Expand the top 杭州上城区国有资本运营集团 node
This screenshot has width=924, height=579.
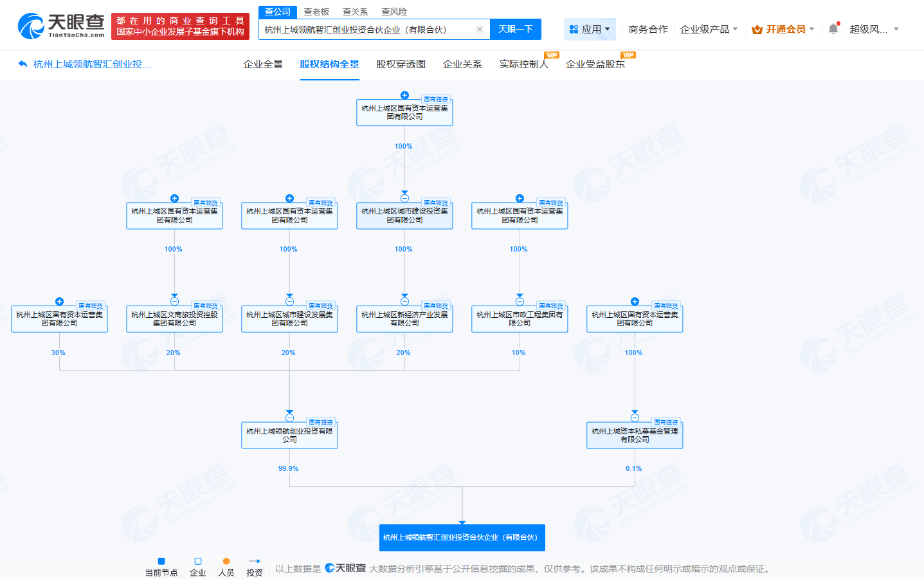tap(404, 95)
